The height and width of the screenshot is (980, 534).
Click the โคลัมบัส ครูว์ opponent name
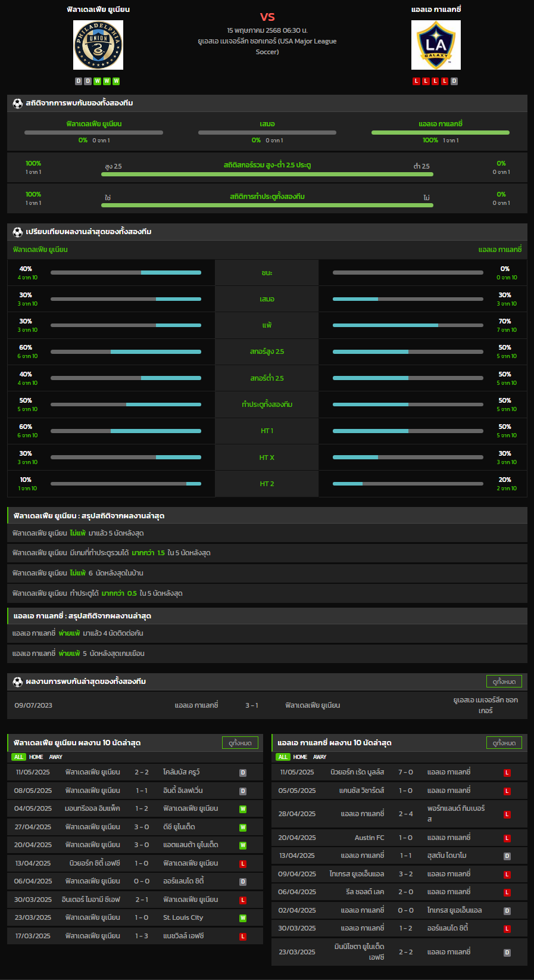[182, 772]
